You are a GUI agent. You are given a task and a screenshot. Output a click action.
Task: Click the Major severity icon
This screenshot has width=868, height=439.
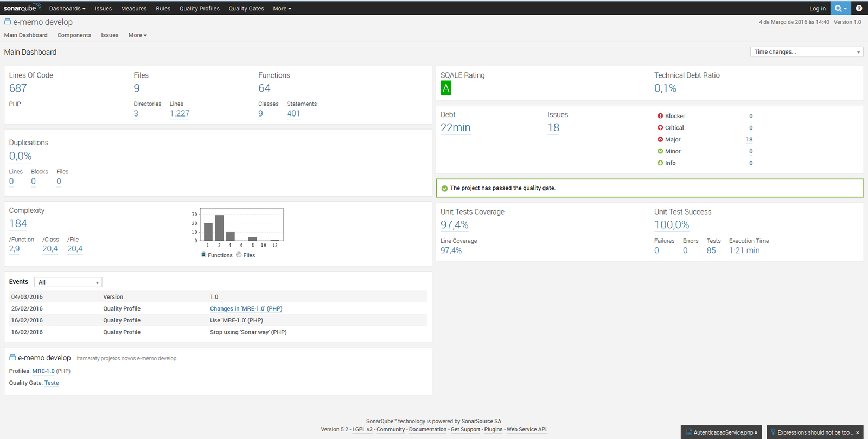pyautogui.click(x=660, y=139)
